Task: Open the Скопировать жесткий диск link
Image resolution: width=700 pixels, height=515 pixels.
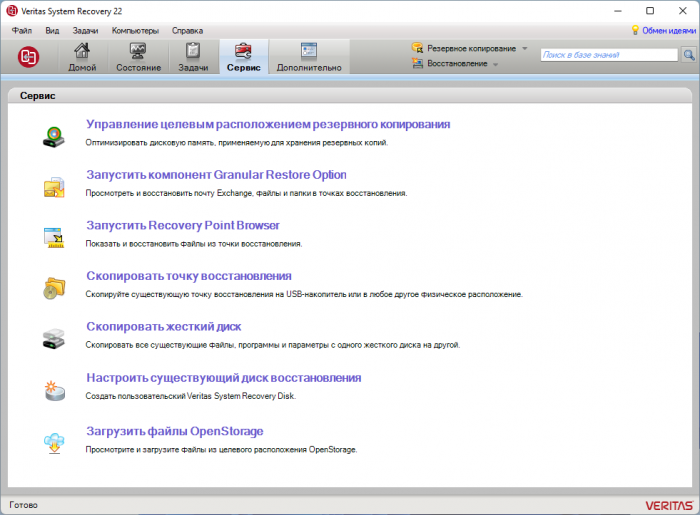Action: [x=163, y=327]
